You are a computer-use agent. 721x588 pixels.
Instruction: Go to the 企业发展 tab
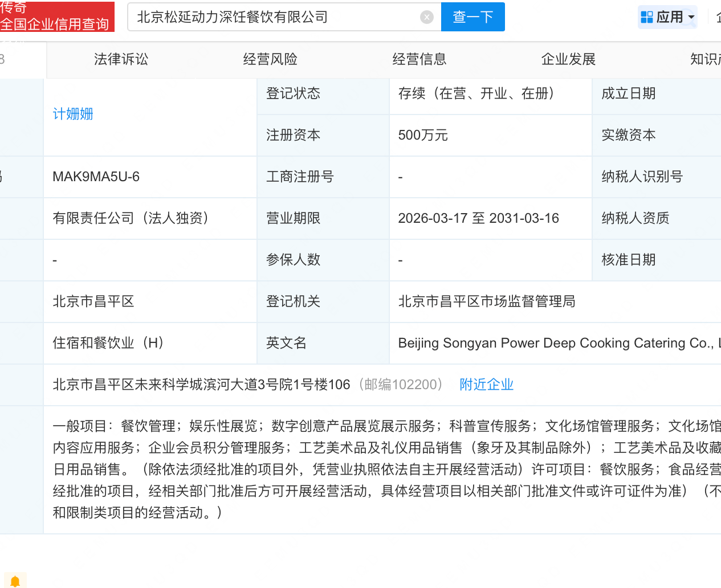568,59
